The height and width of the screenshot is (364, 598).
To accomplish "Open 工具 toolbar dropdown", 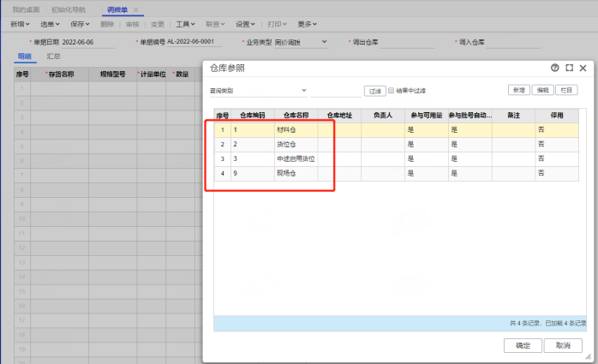I will 185,24.
